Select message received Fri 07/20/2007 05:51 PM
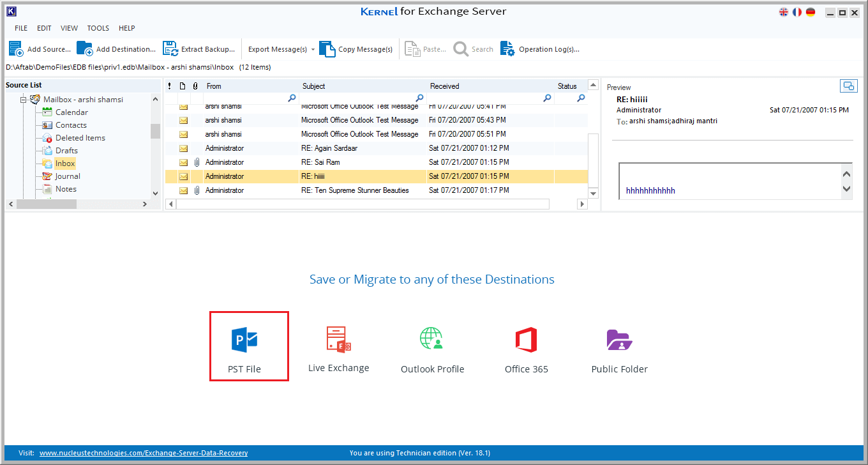 point(377,134)
